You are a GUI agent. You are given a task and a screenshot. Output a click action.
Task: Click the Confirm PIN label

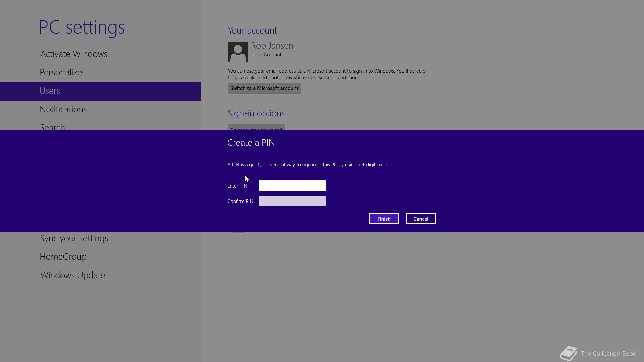[x=240, y=201]
